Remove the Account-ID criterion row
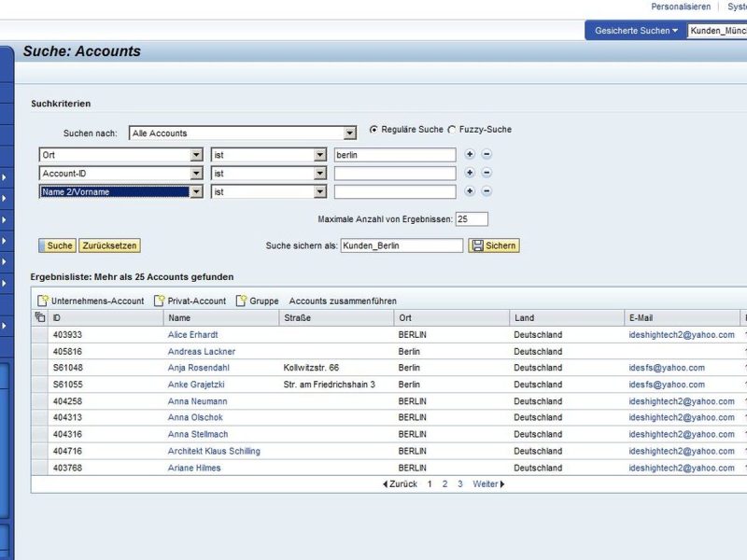This screenshot has width=747, height=560. point(486,173)
